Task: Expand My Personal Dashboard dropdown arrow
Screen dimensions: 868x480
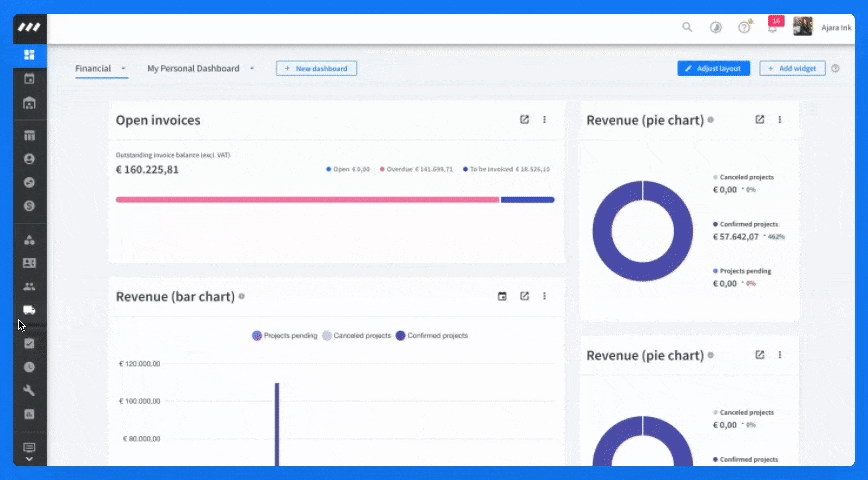Action: (252, 68)
